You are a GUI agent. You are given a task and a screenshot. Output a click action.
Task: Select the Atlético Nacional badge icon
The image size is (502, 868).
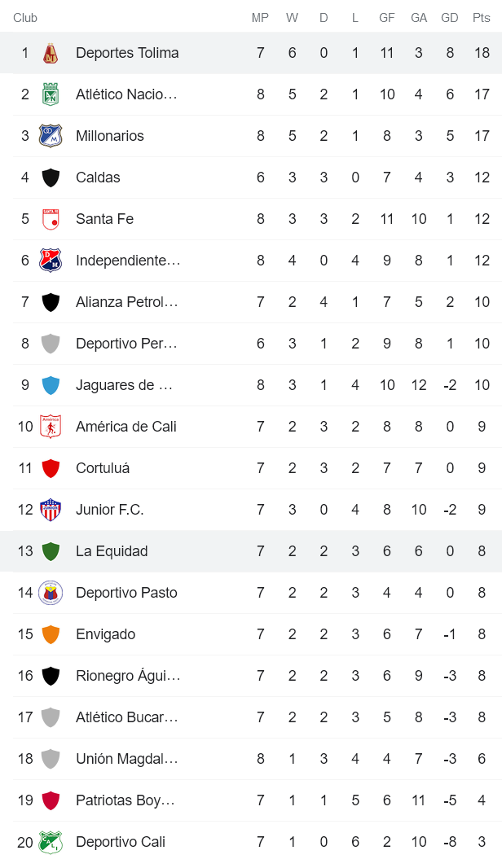pos(50,94)
